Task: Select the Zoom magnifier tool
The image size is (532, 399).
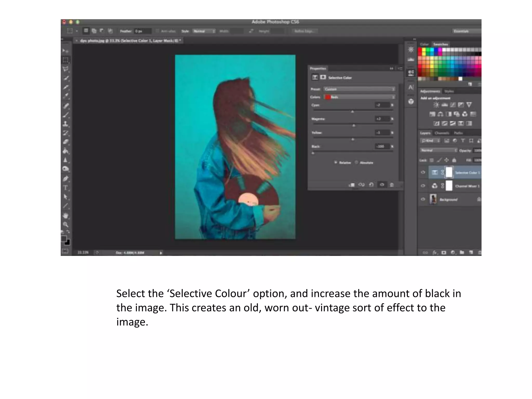Action: tap(65, 224)
